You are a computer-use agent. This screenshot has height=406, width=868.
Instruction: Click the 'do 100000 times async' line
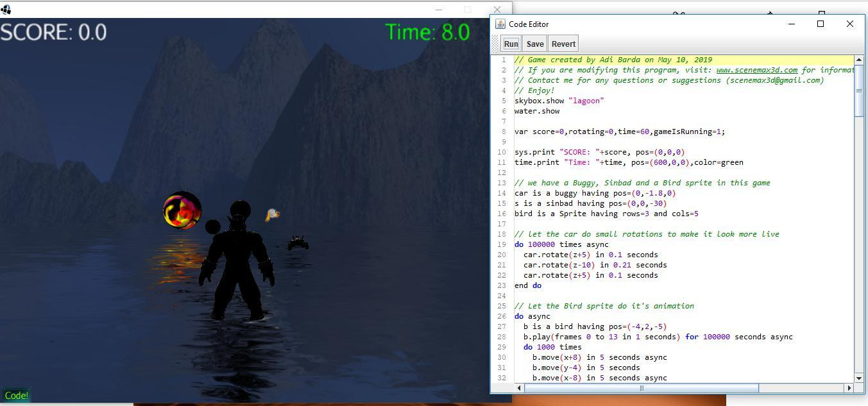pos(561,244)
